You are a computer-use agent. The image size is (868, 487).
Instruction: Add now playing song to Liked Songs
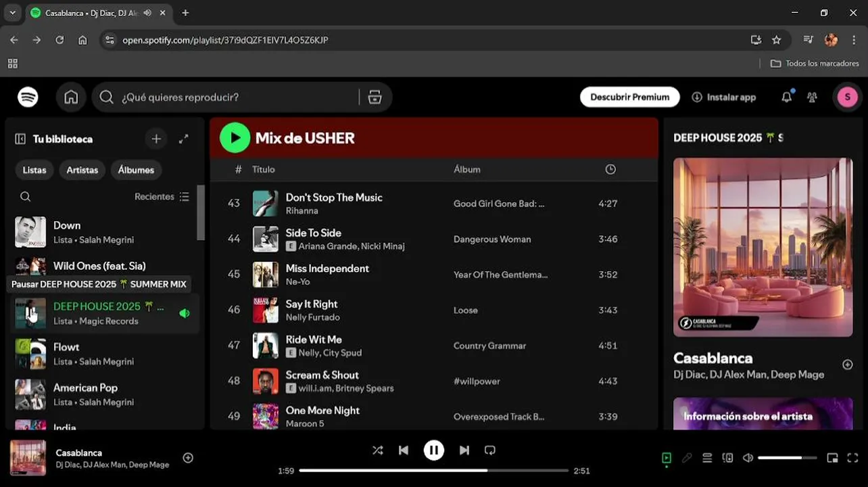tap(188, 458)
